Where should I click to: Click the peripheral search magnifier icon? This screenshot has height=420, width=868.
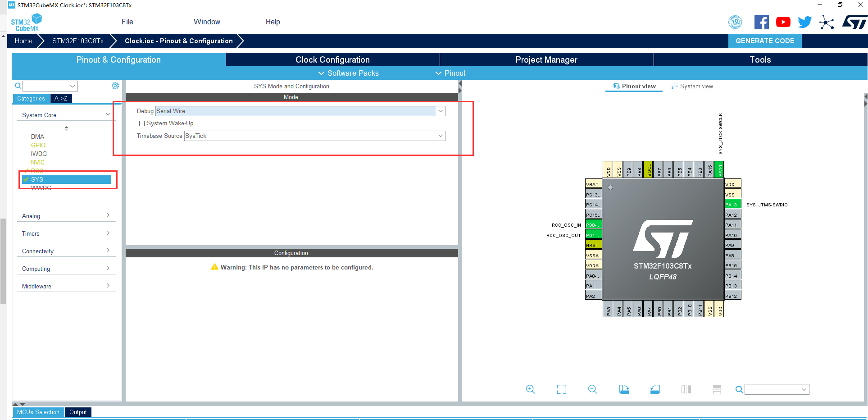coord(18,86)
